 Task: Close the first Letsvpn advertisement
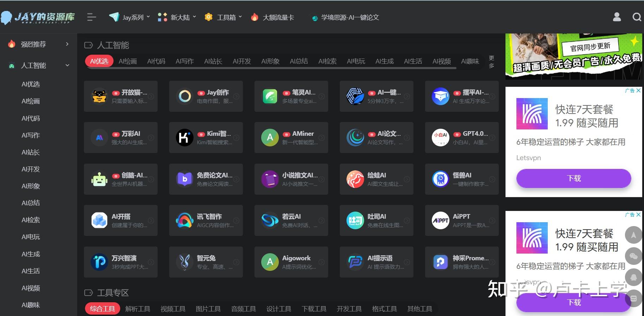[638, 91]
